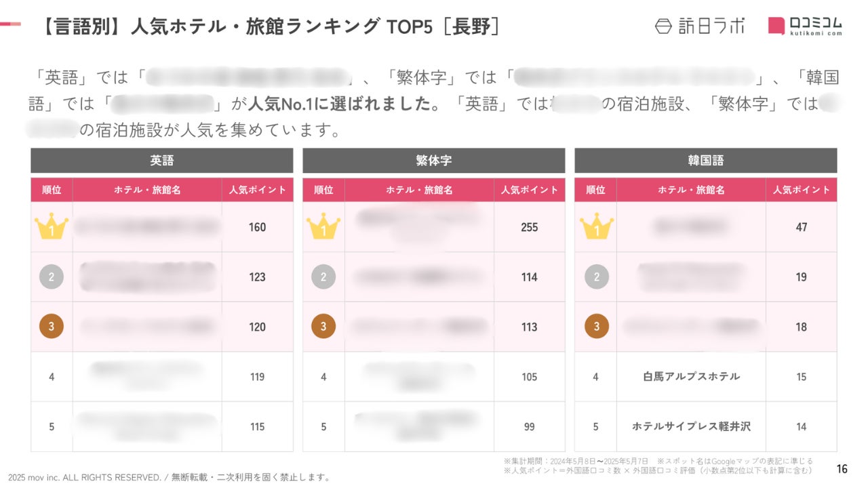Click the gold crown icon in the 英語 table
The height and width of the screenshot is (488, 868).
[52, 227]
